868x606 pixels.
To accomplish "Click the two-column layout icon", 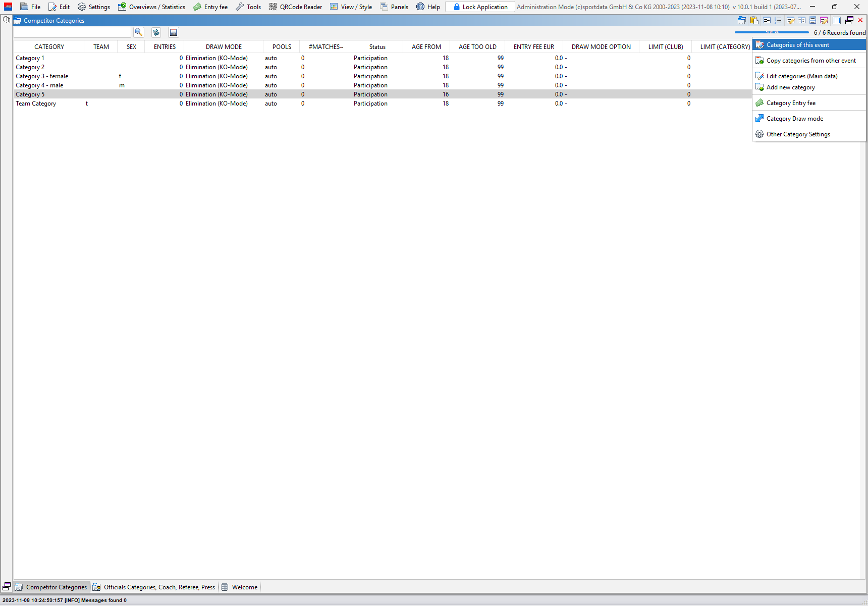I will (x=801, y=20).
